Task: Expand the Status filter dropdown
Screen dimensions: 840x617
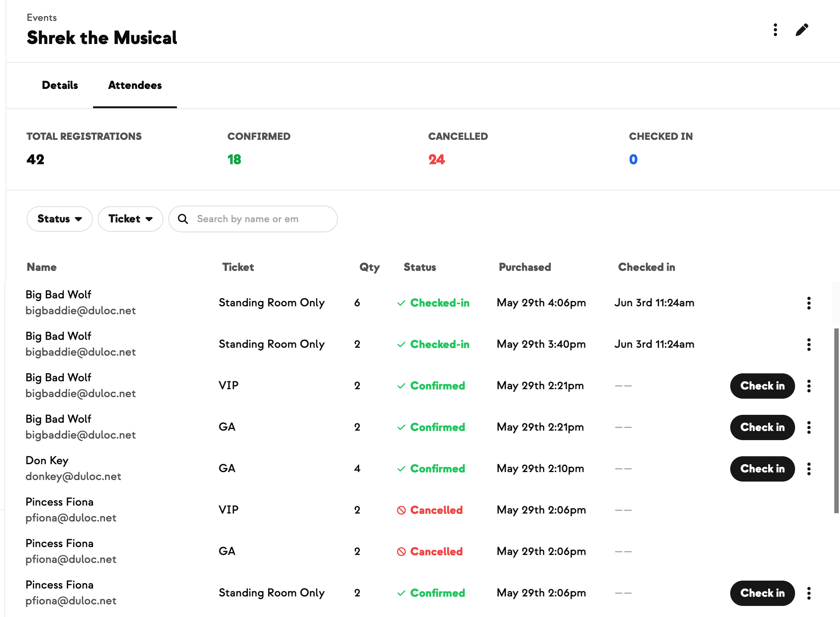Action: (60, 219)
